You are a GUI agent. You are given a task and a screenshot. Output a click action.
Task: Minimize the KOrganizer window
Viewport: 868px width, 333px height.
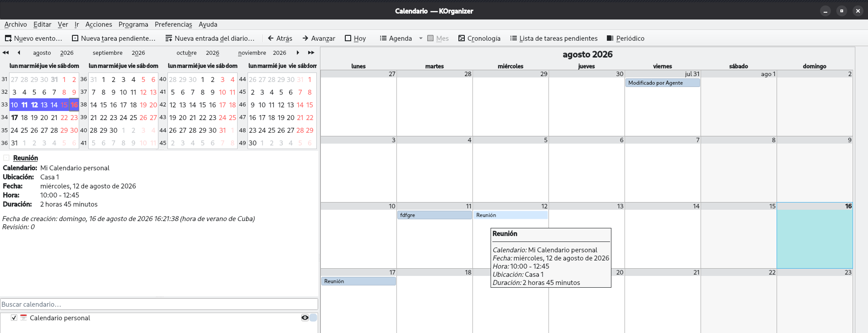click(825, 11)
